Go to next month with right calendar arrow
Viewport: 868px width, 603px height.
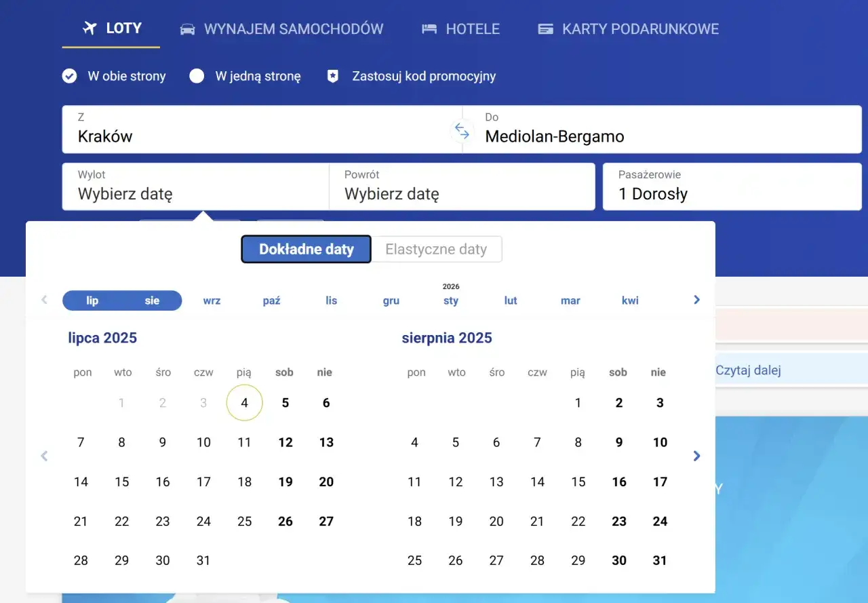(x=696, y=456)
